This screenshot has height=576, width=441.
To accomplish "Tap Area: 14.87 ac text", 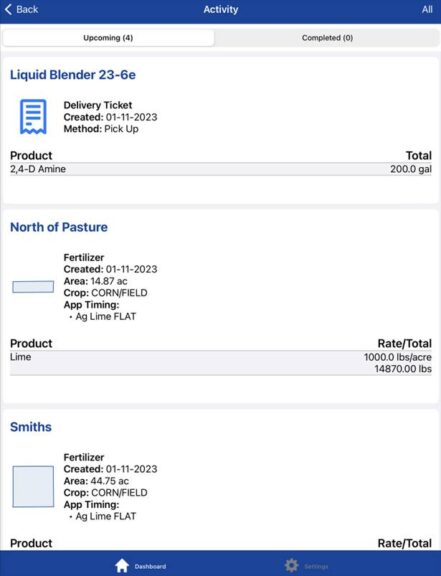I will (96, 281).
